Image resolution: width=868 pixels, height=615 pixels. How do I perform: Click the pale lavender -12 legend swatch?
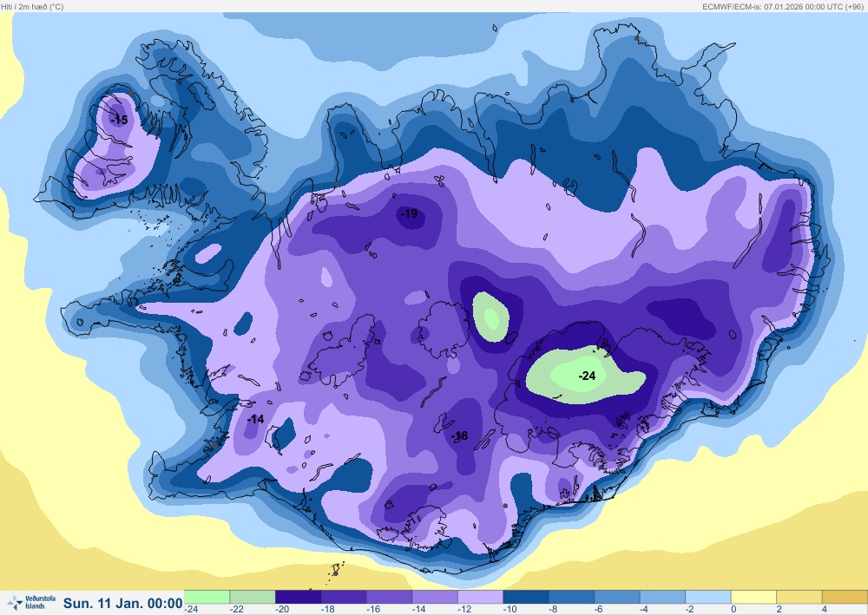[x=481, y=597]
